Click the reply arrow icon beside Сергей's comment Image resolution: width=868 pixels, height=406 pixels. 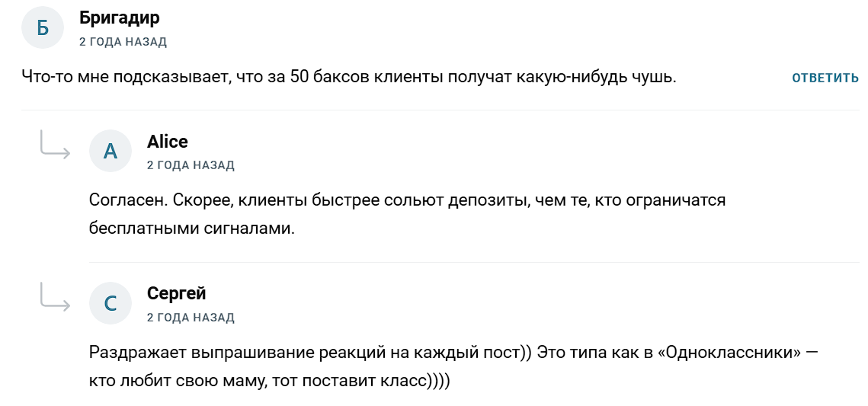(x=55, y=297)
